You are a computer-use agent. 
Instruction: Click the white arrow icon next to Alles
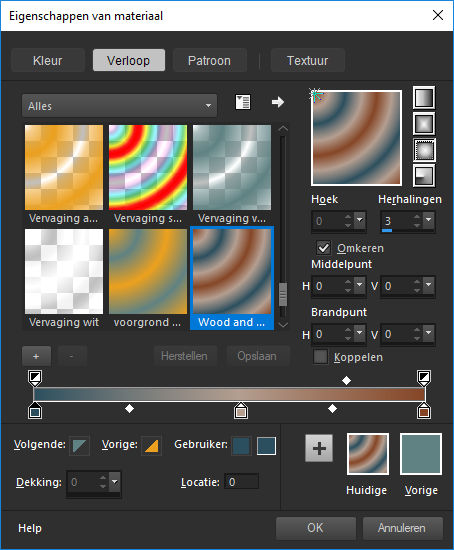click(x=278, y=102)
